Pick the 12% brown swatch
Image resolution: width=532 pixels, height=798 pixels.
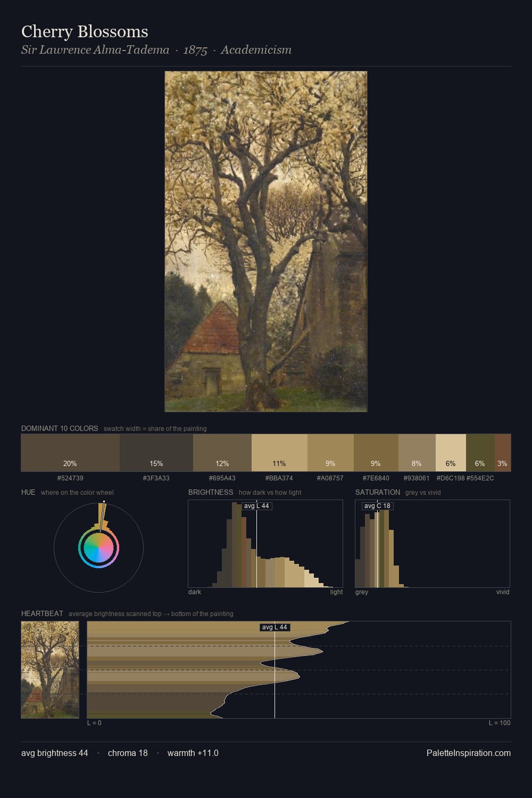[222, 453]
